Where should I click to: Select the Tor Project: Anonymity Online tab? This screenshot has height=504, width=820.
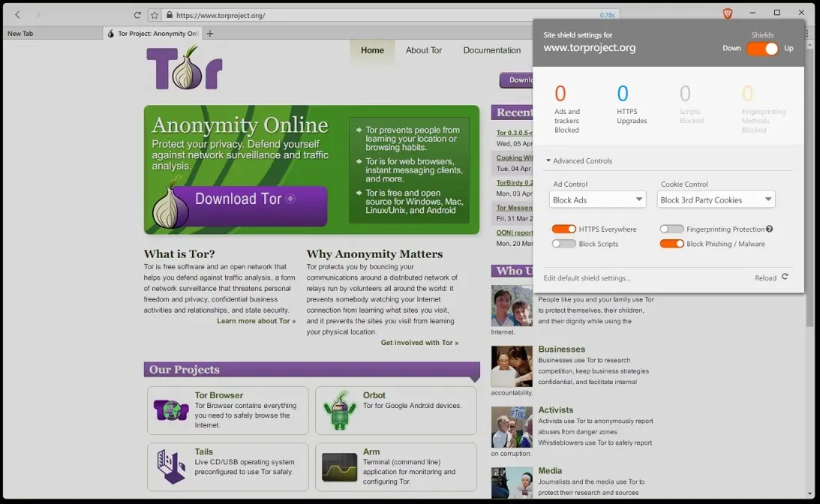click(x=152, y=34)
